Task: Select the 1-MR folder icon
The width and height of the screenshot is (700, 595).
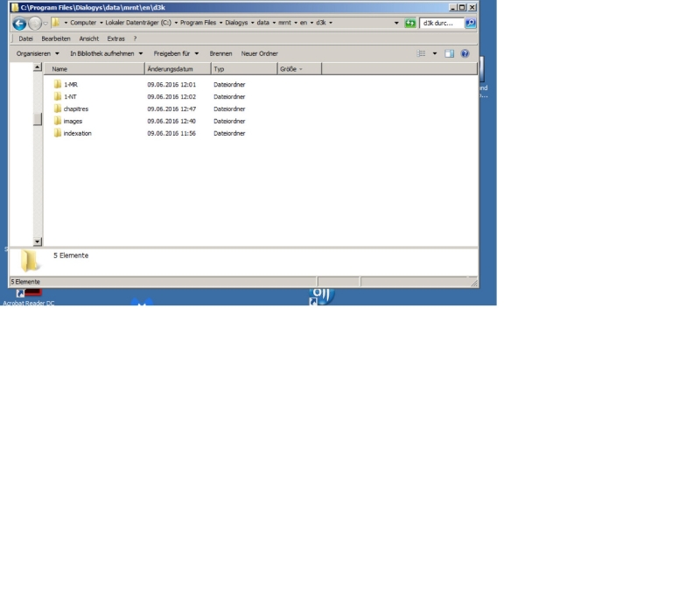Action: (58, 84)
